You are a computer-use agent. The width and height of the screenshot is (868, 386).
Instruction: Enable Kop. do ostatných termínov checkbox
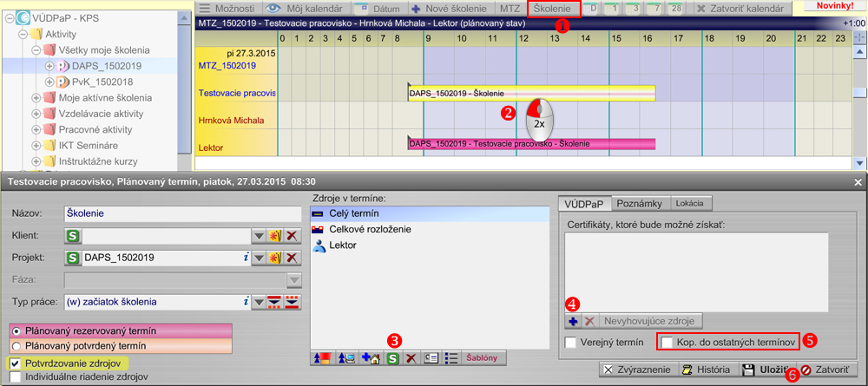pos(667,343)
